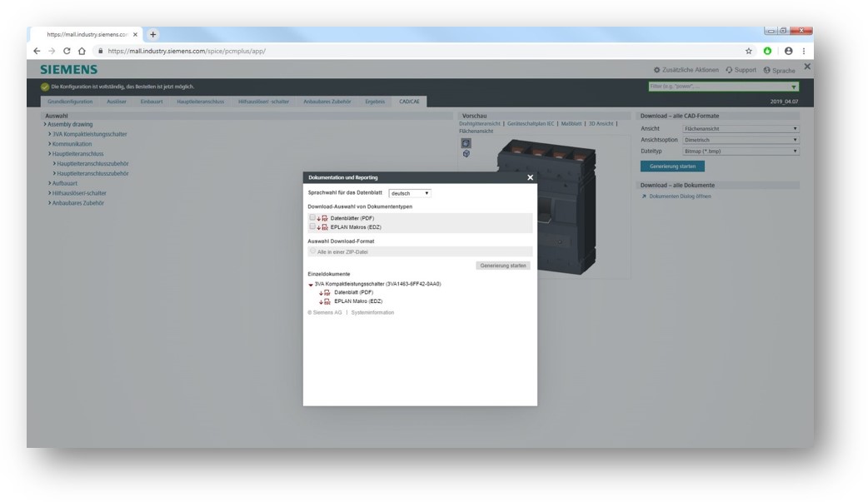Open the Sprache globe icon

(766, 70)
